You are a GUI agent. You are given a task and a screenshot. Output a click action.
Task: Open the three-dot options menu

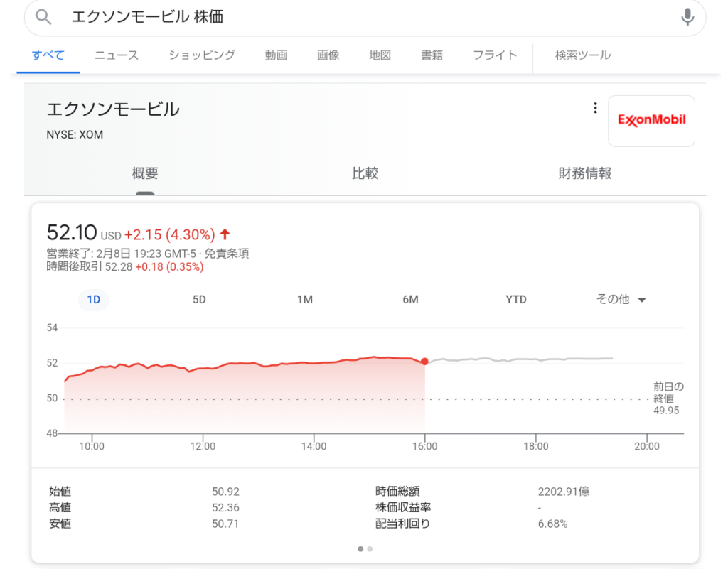595,108
